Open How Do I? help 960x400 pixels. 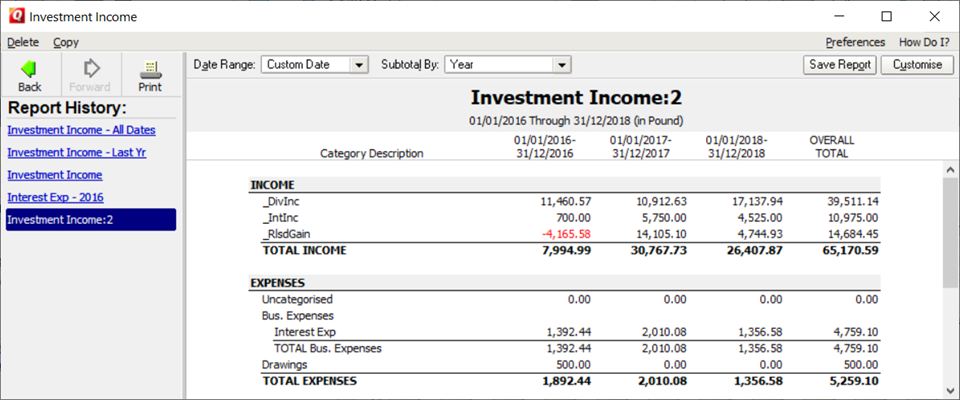(924, 42)
